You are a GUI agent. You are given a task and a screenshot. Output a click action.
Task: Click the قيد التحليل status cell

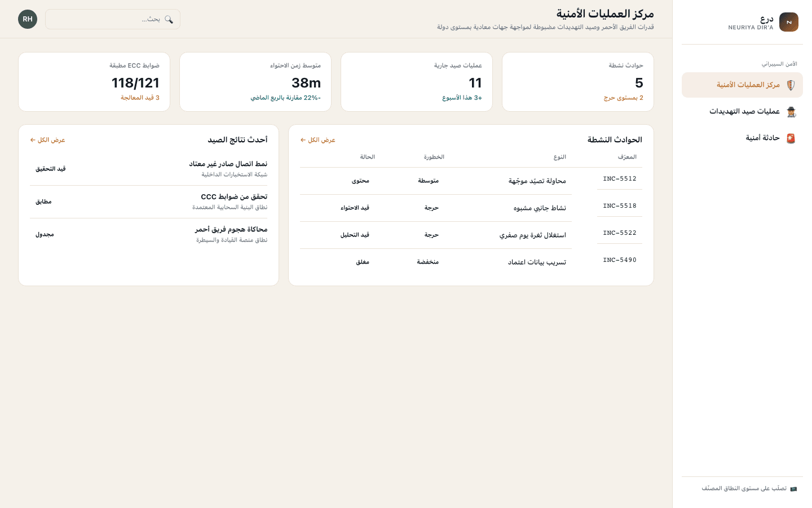coord(355,235)
